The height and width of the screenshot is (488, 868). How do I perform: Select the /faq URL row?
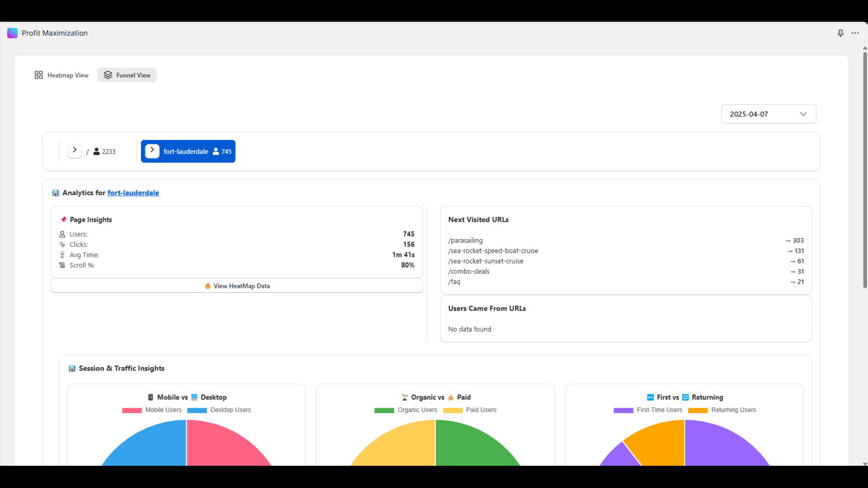pos(626,281)
